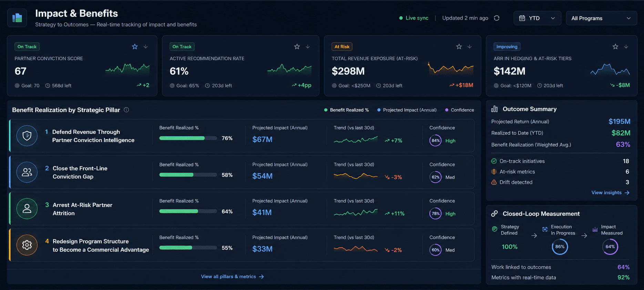Expand ARR in Hedging card down arrow
Screen dimensions: 644x290
(626, 46)
